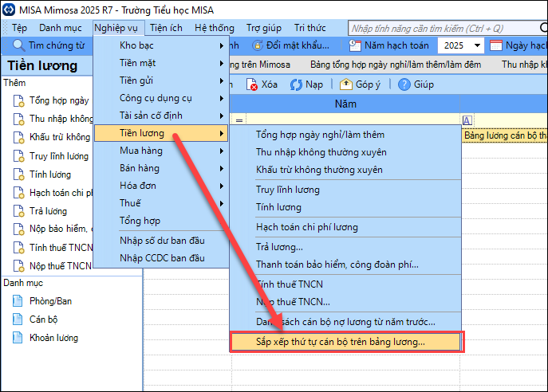Click the document icon beside Khấu trừ không

tap(19, 137)
